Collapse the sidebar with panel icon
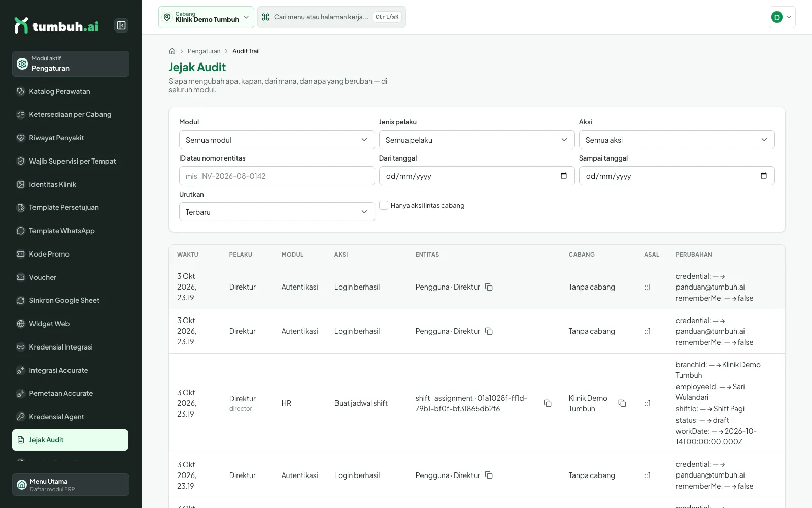This screenshot has width=812, height=508. click(x=121, y=25)
